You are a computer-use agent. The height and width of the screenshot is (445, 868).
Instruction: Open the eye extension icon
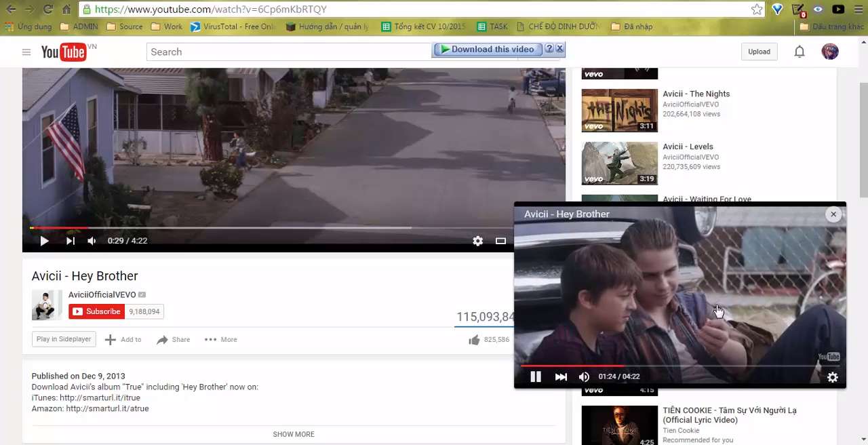[818, 9]
